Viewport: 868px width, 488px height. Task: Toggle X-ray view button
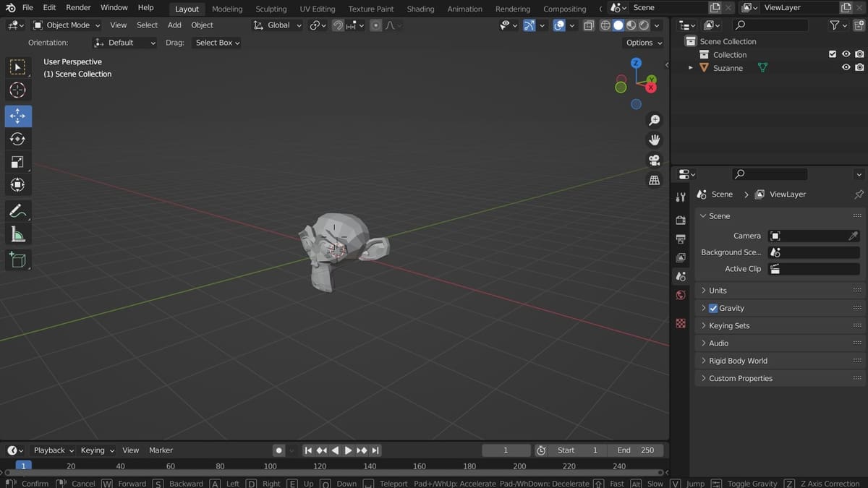[x=588, y=25]
